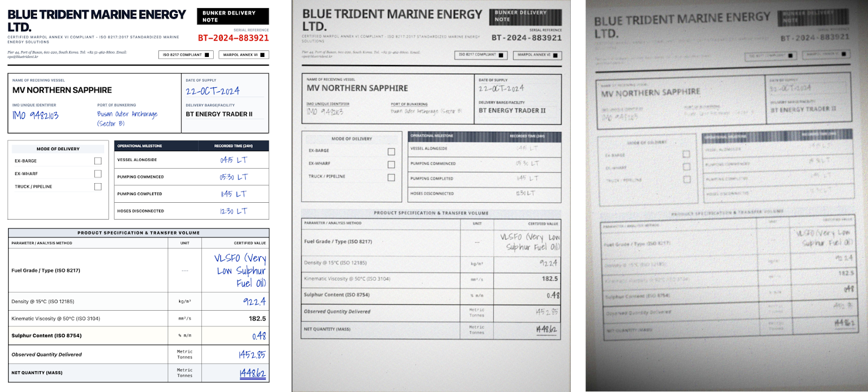This screenshot has height=392, width=868.
Task: Click blue 0415 LT vessel alongside time
Action: coord(234,160)
